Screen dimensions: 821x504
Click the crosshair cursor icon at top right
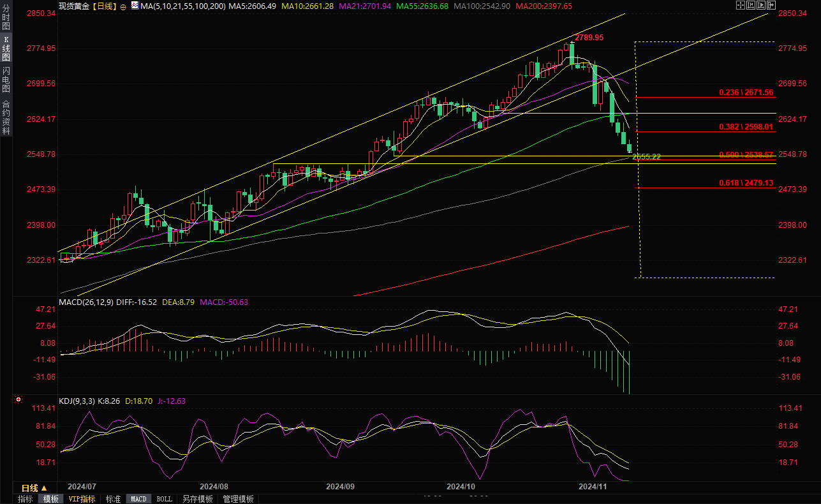pyautogui.click(x=741, y=5)
